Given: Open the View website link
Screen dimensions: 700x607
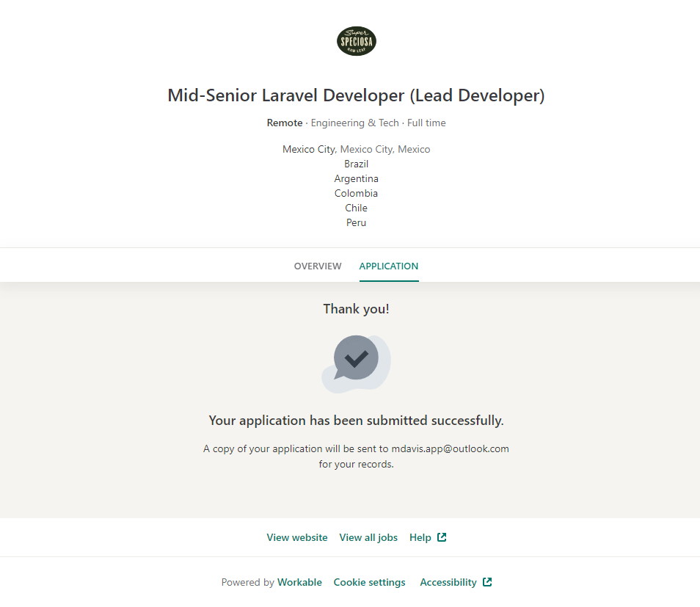Looking at the screenshot, I should (297, 537).
